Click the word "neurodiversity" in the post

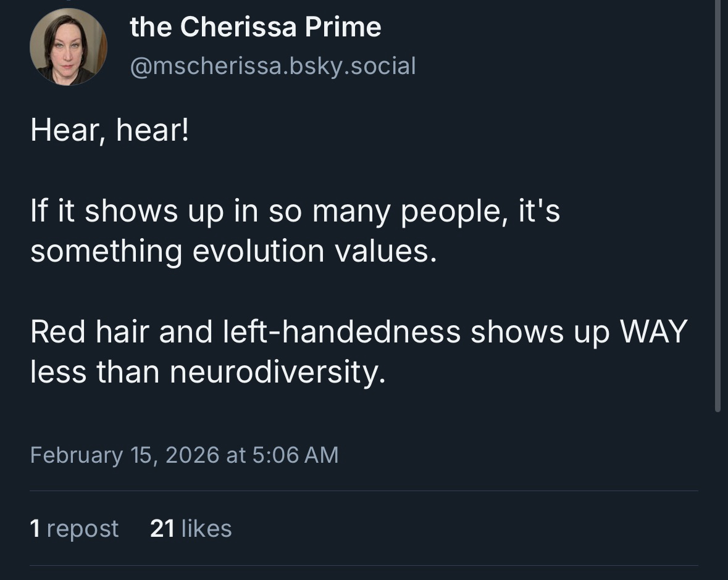(x=277, y=371)
